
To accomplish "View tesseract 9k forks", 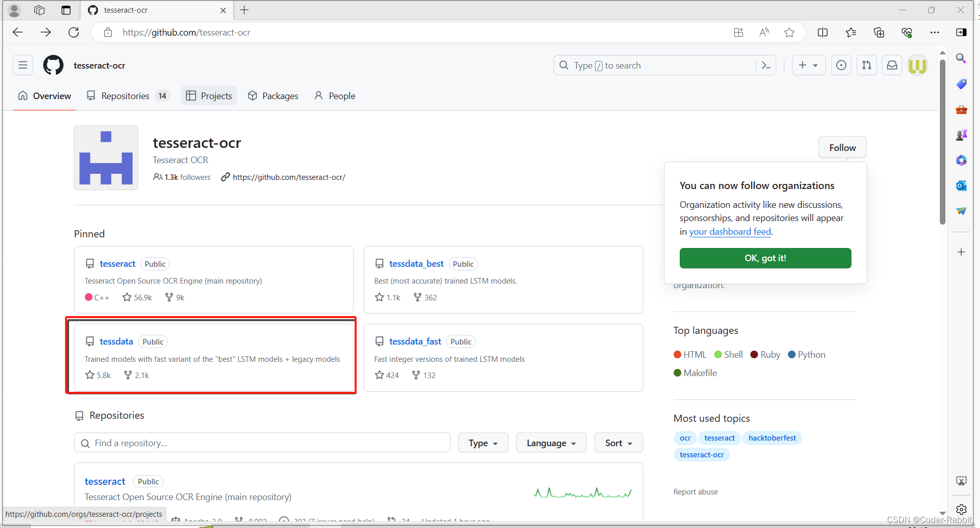I will click(x=175, y=297).
